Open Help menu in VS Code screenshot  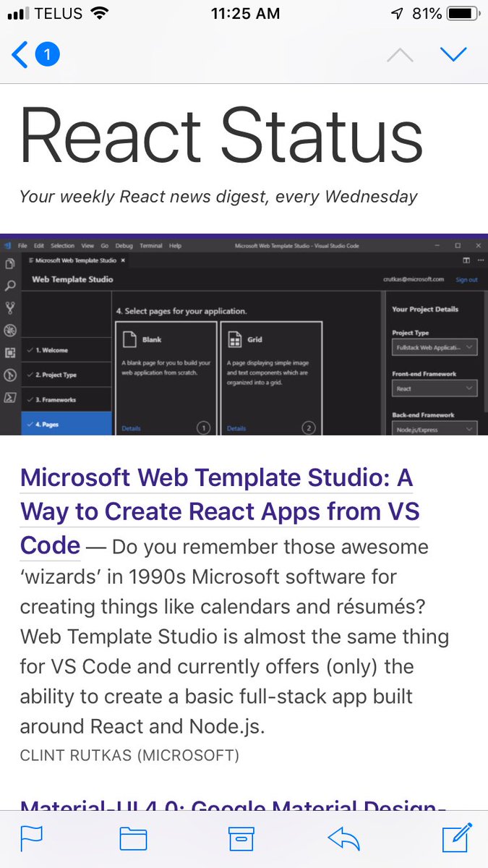tap(175, 246)
